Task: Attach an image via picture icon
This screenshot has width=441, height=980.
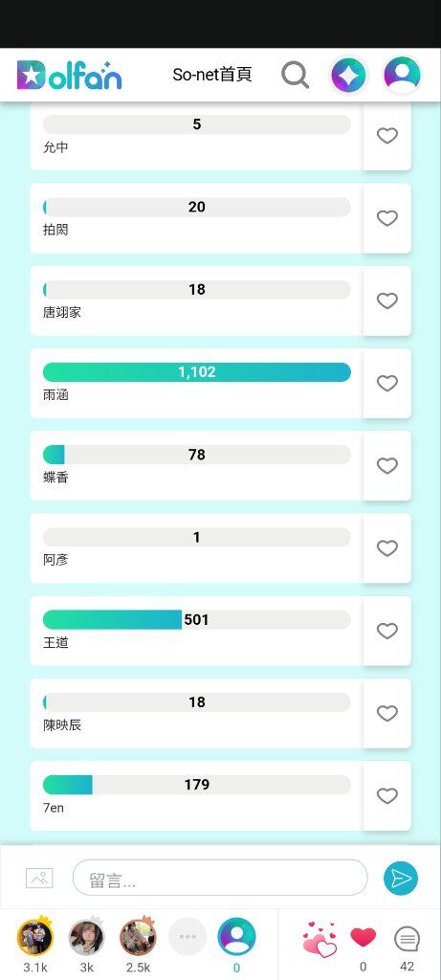Action: [x=39, y=879]
